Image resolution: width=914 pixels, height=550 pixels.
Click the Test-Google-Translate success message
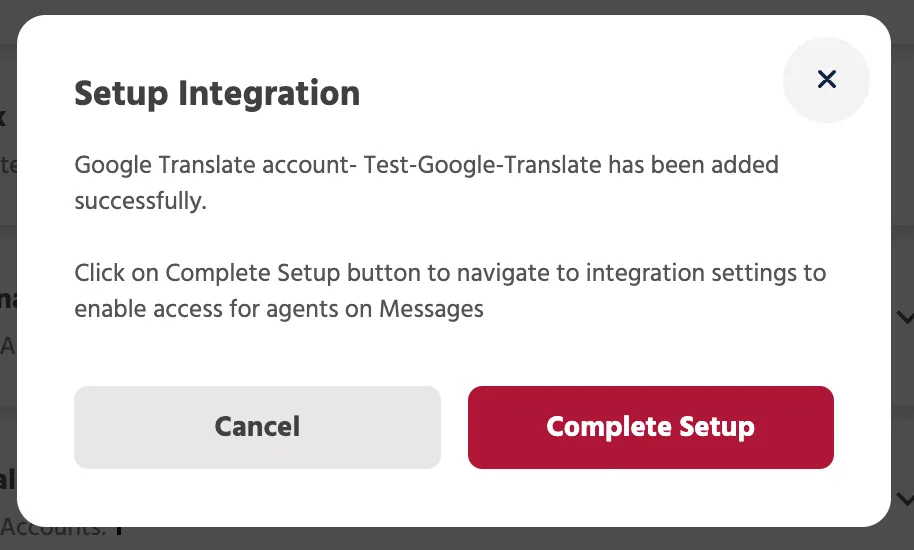pos(426,183)
